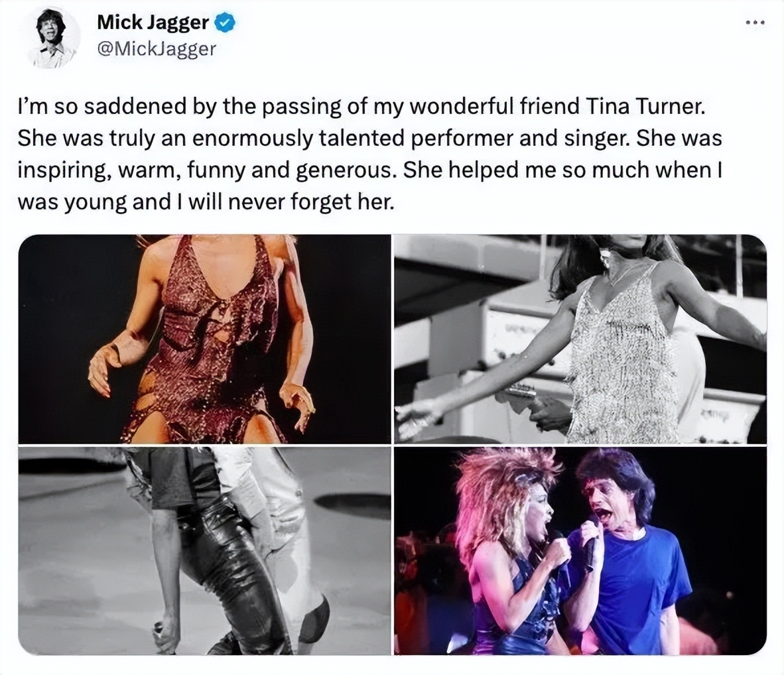Open the top-right silver fringe dress photo
Screen dimensions: 784x675
[580, 339]
